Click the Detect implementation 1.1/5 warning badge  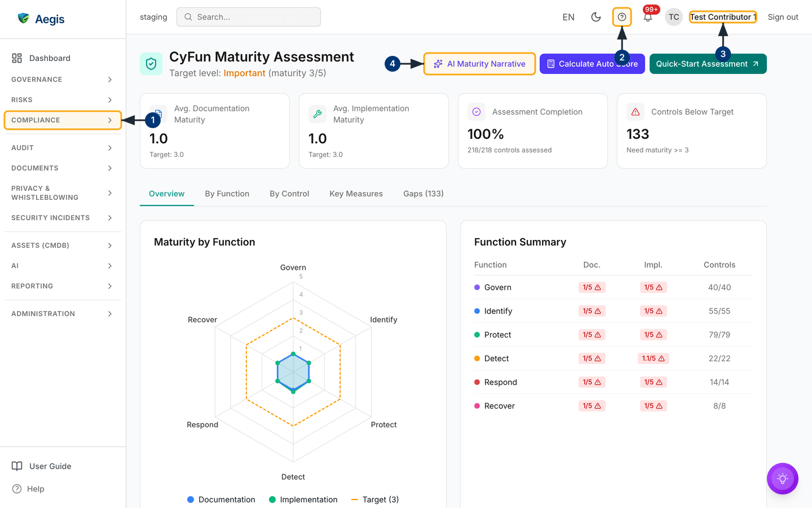(x=654, y=358)
